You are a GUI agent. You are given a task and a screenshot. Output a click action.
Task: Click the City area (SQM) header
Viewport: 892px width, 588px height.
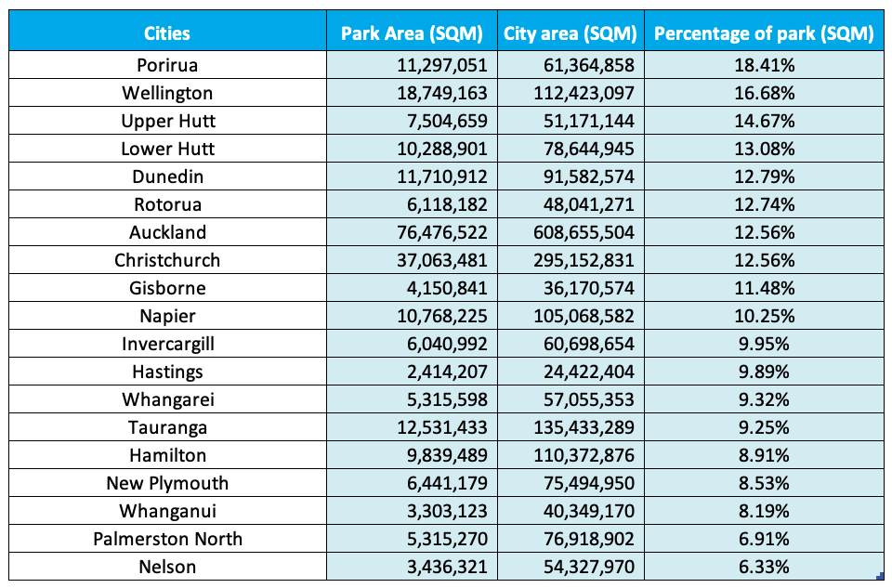point(571,32)
